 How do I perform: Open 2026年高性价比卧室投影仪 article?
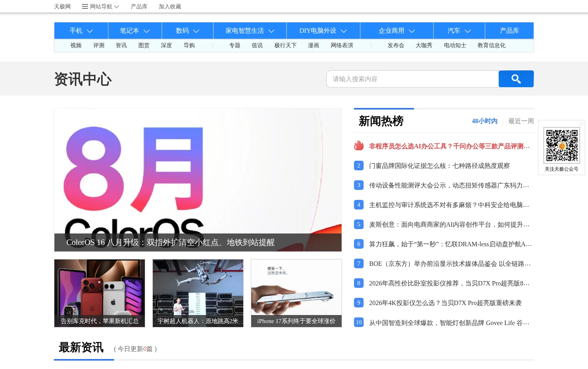pos(450,283)
